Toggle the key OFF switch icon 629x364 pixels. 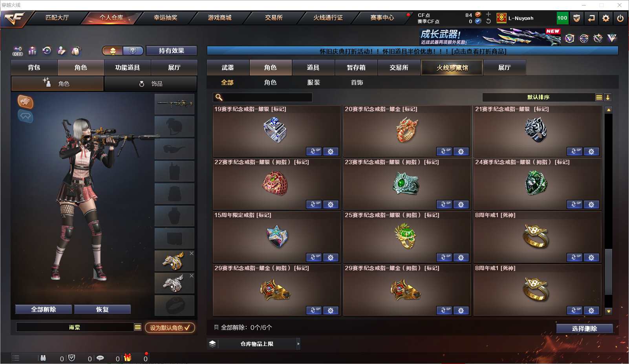[18, 51]
